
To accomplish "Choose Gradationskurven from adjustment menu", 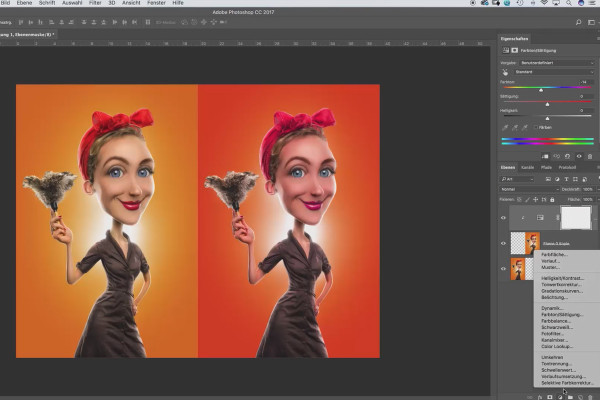I will point(562,291).
